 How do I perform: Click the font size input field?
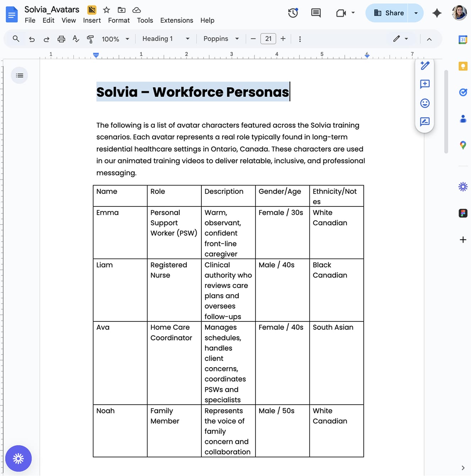(x=268, y=39)
